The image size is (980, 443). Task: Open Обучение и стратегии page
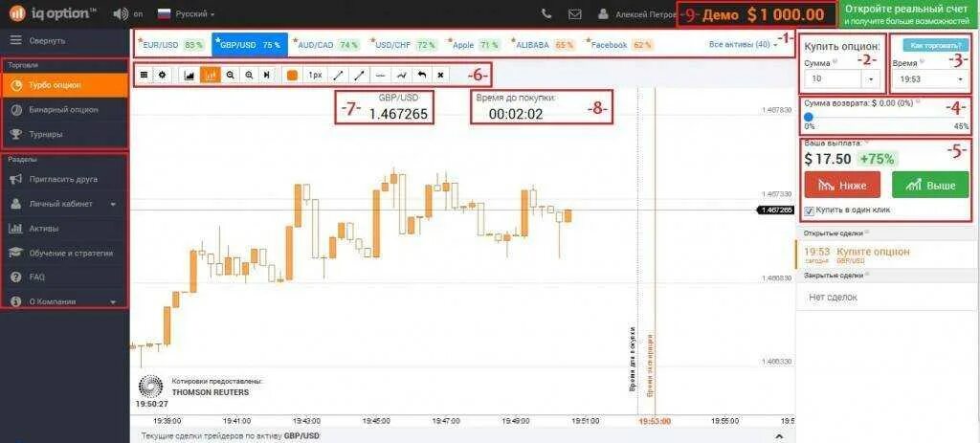64,253
